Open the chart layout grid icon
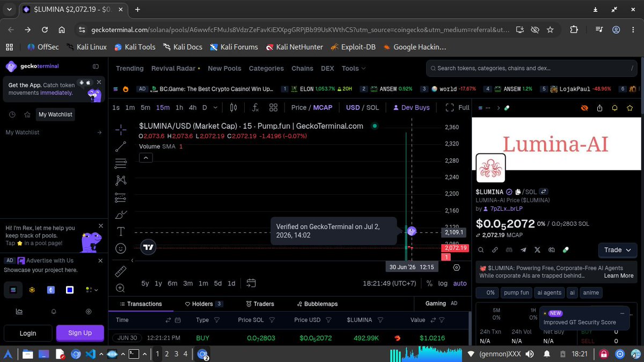644x362 pixels. pos(273,107)
